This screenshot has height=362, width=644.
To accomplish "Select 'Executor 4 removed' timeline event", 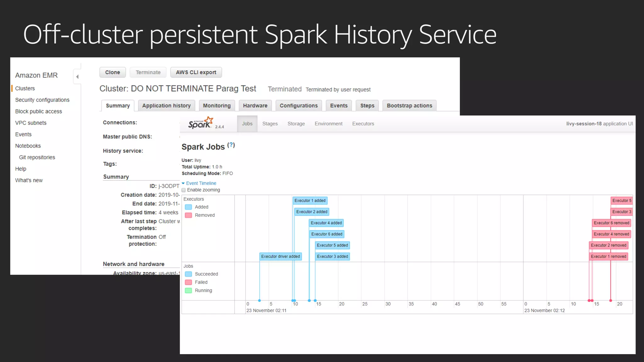I will [611, 234].
